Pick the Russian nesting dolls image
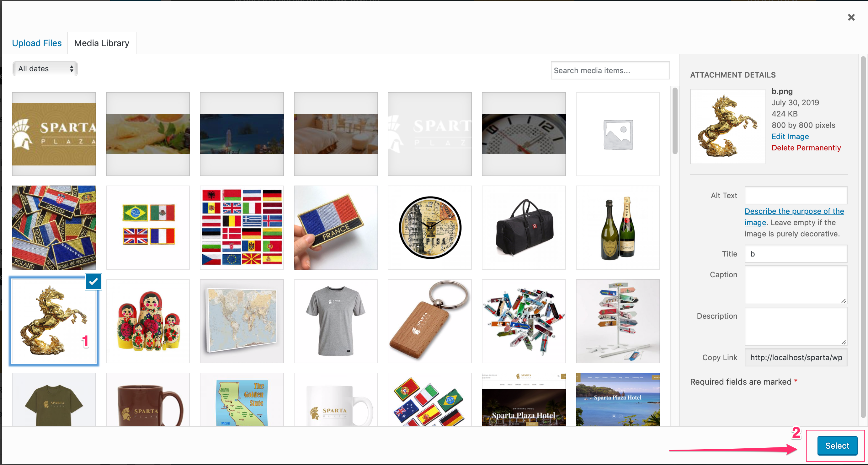Image resolution: width=868 pixels, height=465 pixels. [147, 321]
